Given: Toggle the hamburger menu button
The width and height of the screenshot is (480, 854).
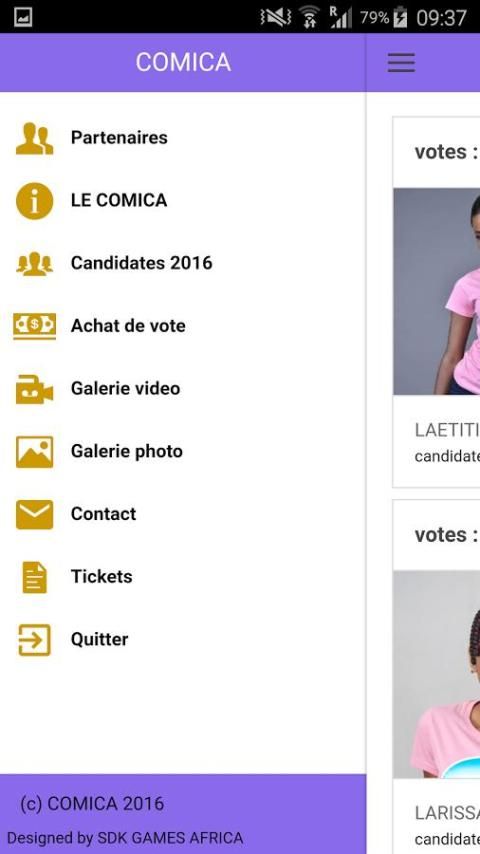Looking at the screenshot, I should click(401, 63).
